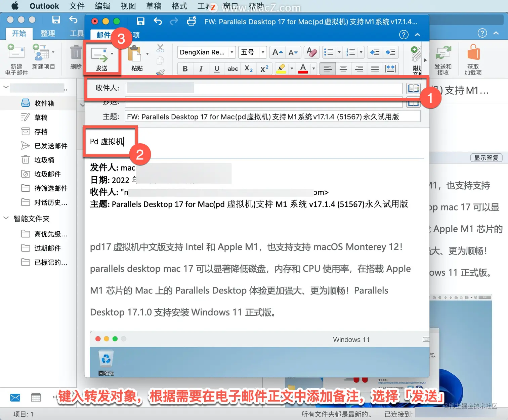
Task: Toggle Italic formatting
Action: coord(201,69)
